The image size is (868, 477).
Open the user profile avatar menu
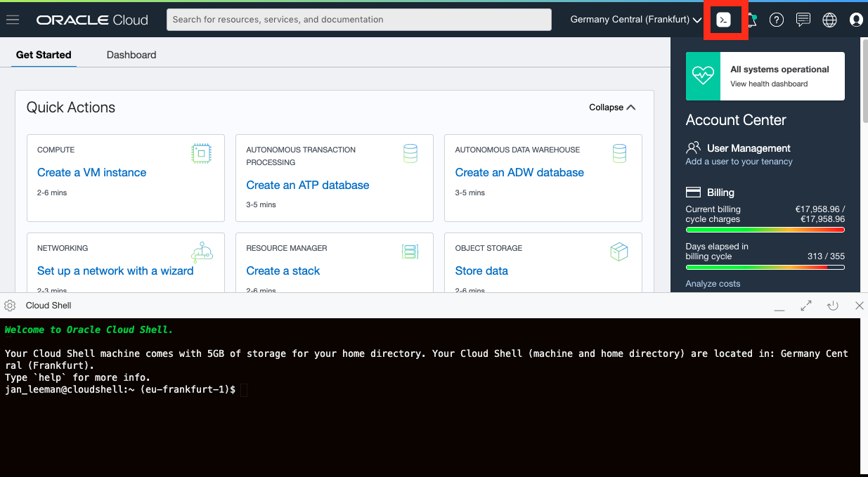[x=856, y=20]
